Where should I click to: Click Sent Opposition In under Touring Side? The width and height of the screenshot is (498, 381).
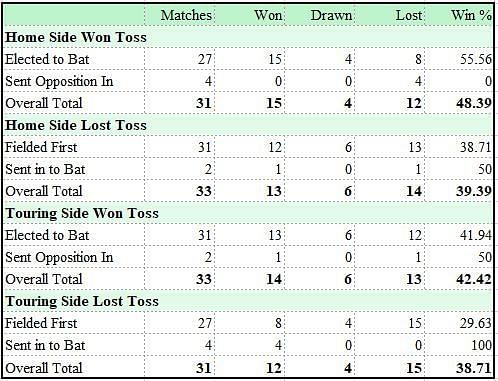click(59, 257)
